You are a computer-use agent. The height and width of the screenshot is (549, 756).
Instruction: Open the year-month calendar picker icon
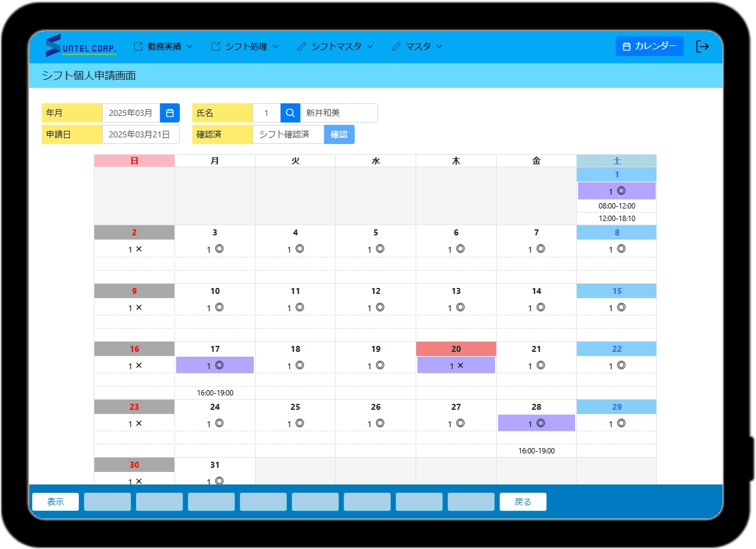pyautogui.click(x=170, y=113)
